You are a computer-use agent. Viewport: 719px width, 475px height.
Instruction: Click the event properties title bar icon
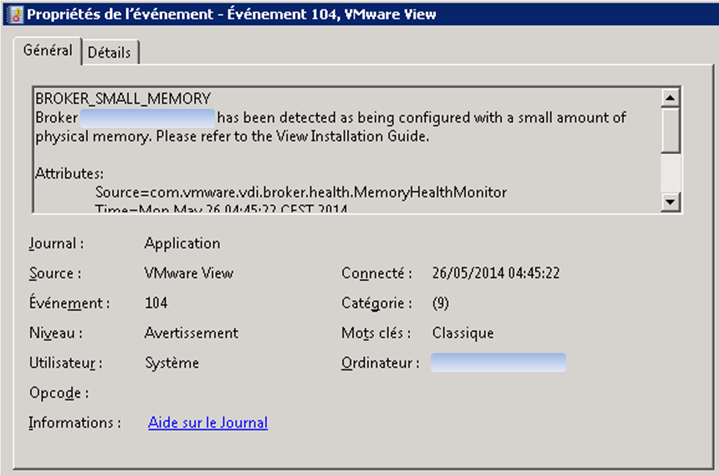point(16,14)
